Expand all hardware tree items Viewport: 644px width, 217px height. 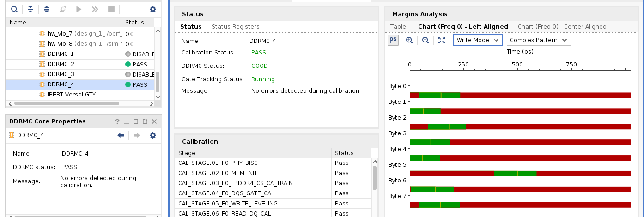[47, 9]
